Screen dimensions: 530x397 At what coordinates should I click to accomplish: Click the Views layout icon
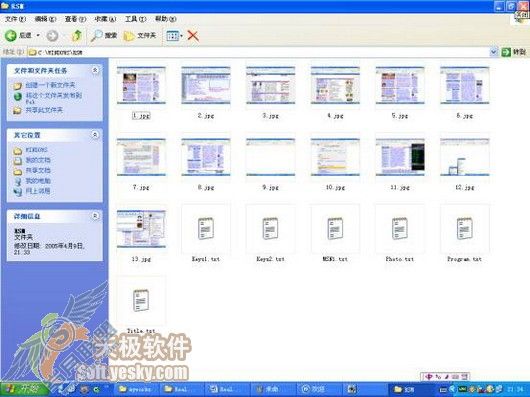[x=172, y=36]
